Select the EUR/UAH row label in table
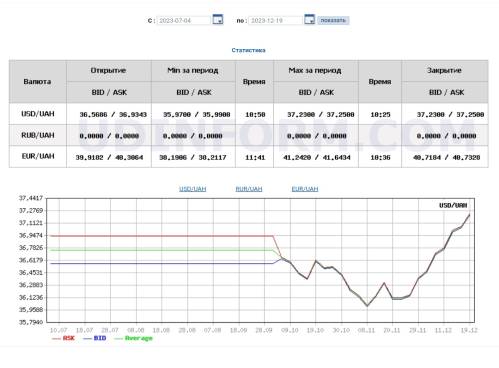Screen dimensions: 499x368 (38, 156)
